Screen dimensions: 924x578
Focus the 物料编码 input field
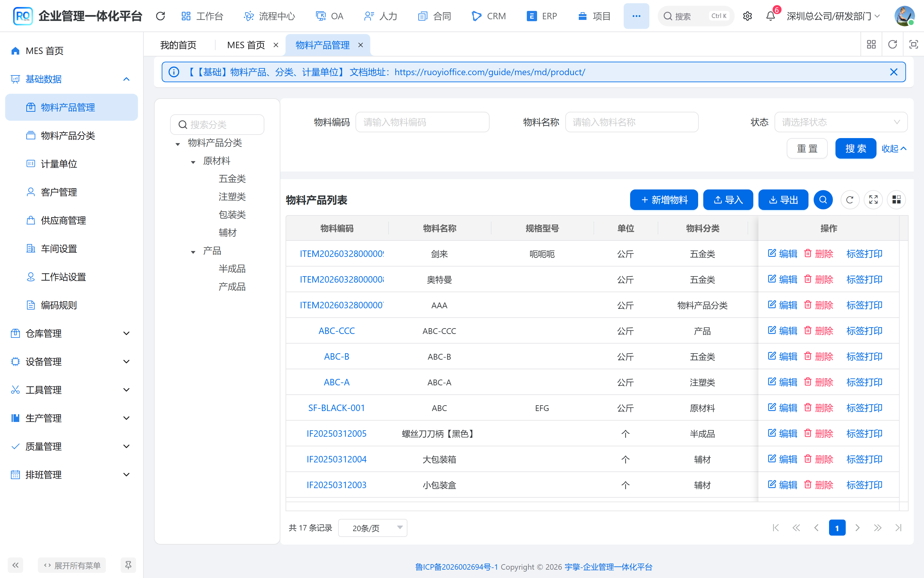(x=422, y=122)
